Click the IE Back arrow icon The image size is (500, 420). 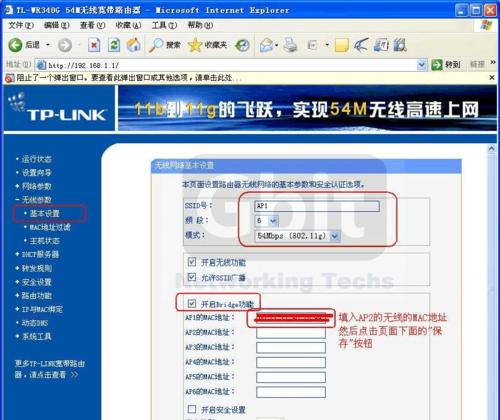[x=15, y=45]
